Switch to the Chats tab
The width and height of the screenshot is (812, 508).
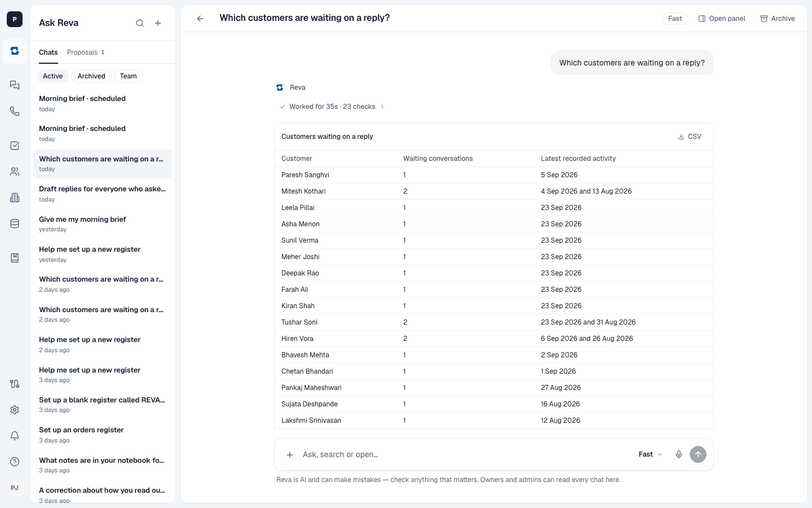coord(48,52)
